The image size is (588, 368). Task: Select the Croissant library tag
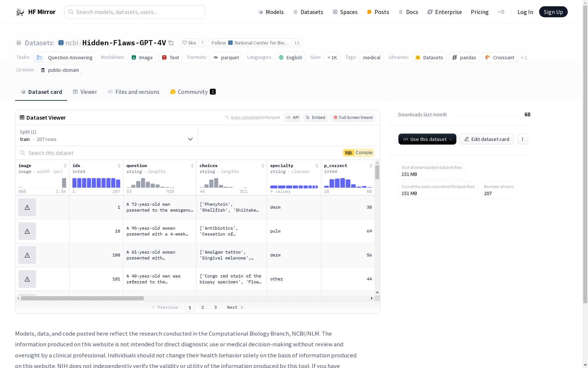(x=500, y=57)
